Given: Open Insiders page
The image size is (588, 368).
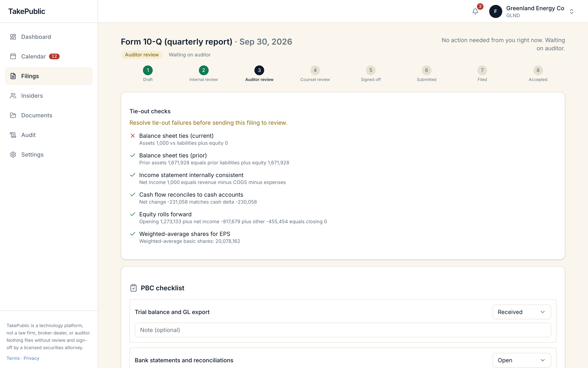Looking at the screenshot, I should (49, 96).
